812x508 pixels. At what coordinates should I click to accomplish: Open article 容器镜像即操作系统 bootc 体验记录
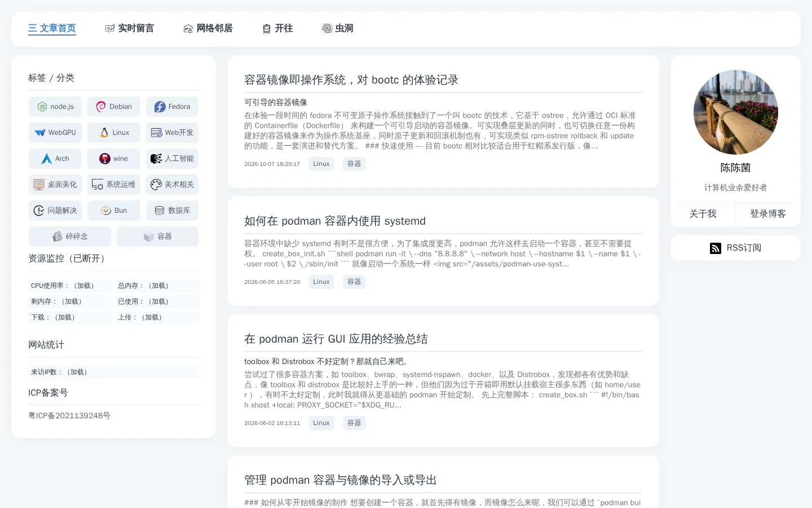pyautogui.click(x=351, y=80)
